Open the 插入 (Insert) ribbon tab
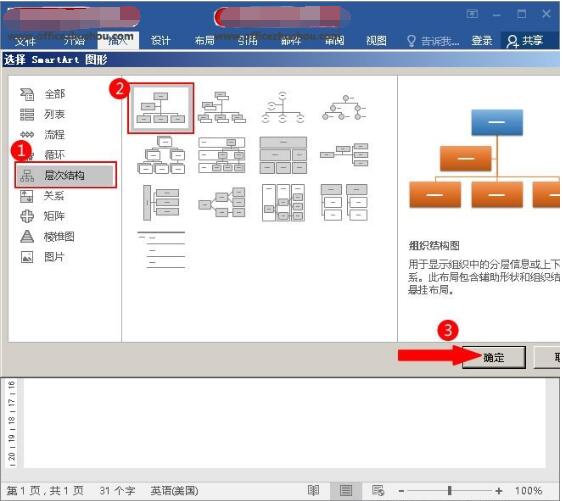This screenshot has width=563, height=501. pyautogui.click(x=118, y=40)
